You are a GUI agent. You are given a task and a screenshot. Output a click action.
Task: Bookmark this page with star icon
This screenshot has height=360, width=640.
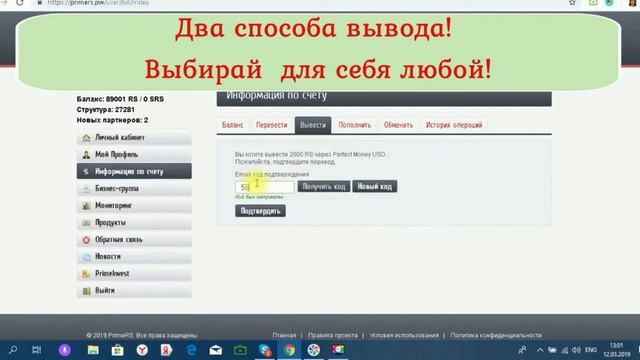tap(572, 3)
